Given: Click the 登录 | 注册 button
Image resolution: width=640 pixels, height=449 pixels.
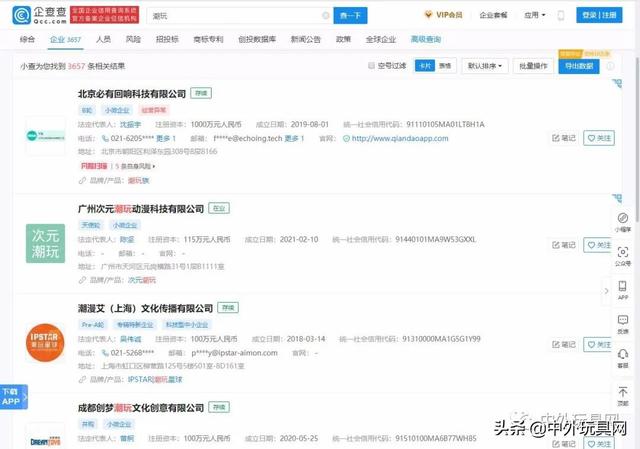Looking at the screenshot, I should coord(599,15).
